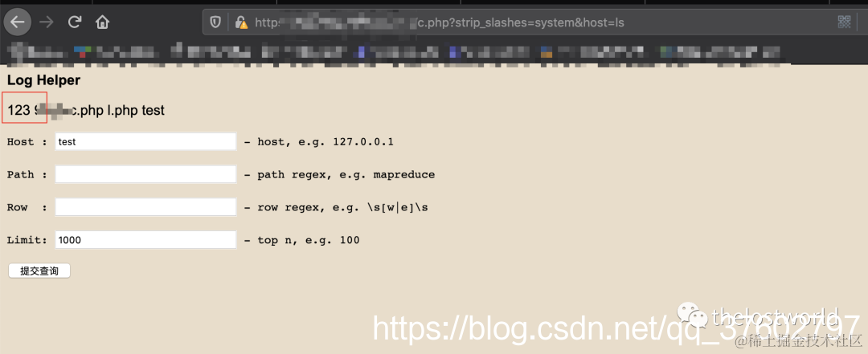Click the Log Helper heading

(43, 80)
